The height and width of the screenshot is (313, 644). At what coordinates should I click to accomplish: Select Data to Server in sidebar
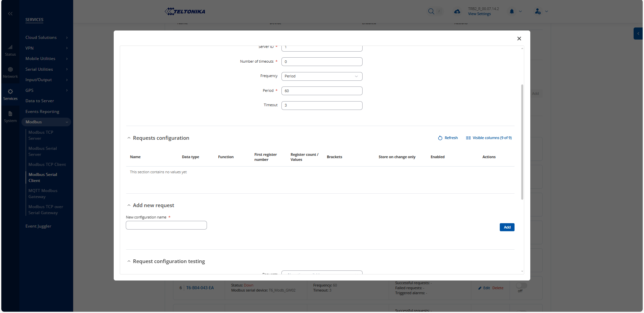[40, 101]
